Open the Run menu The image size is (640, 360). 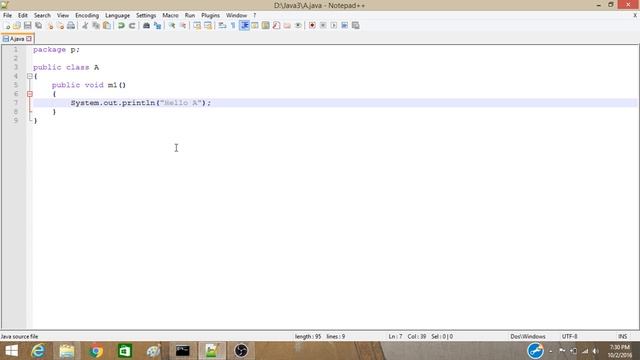(x=190, y=16)
